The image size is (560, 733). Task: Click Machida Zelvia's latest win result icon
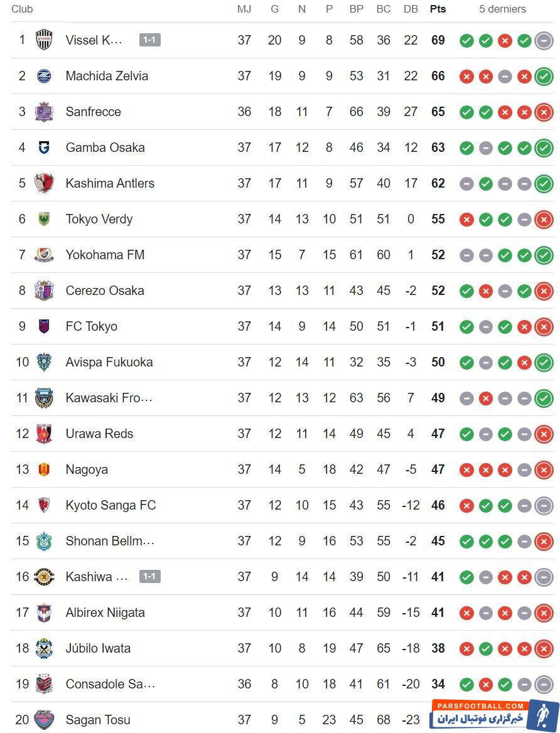tap(544, 77)
